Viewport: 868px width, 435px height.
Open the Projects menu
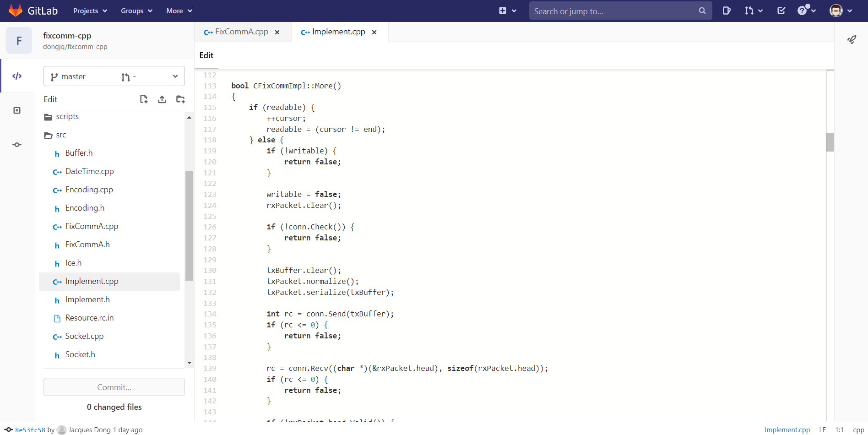coord(90,11)
